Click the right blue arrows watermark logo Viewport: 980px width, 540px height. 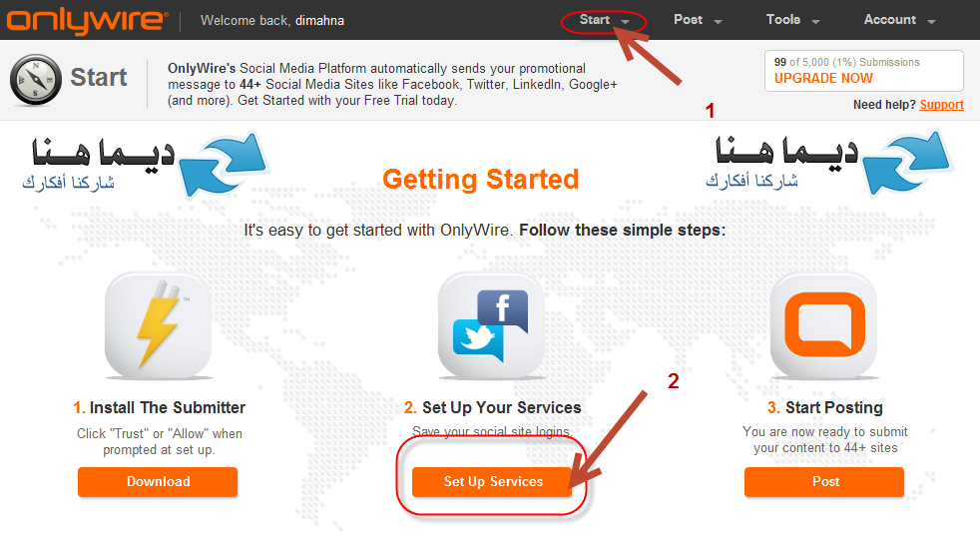(907, 164)
